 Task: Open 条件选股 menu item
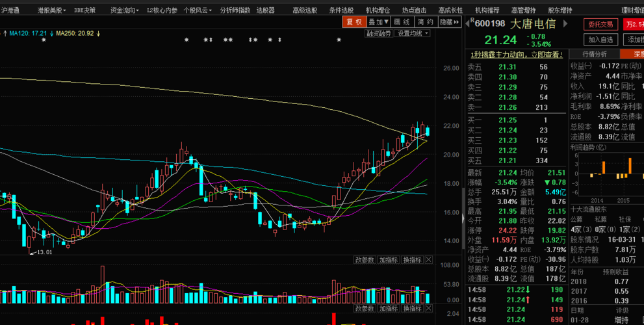341,10
